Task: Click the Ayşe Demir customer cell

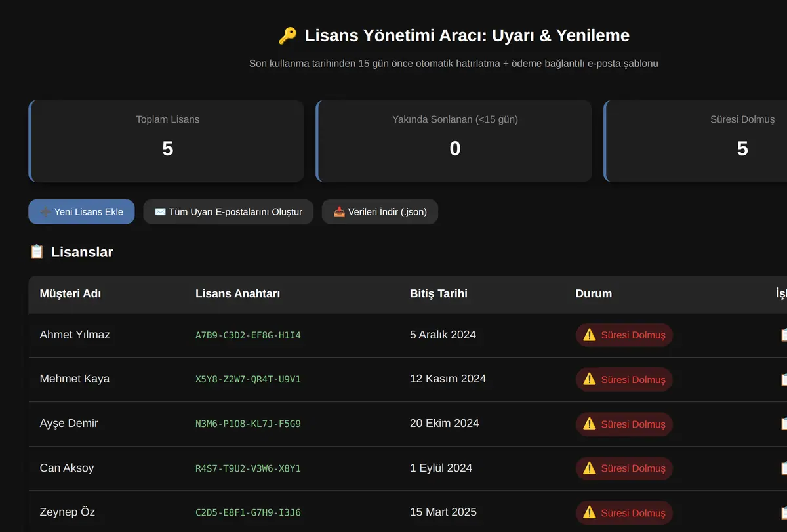Action: click(x=69, y=423)
